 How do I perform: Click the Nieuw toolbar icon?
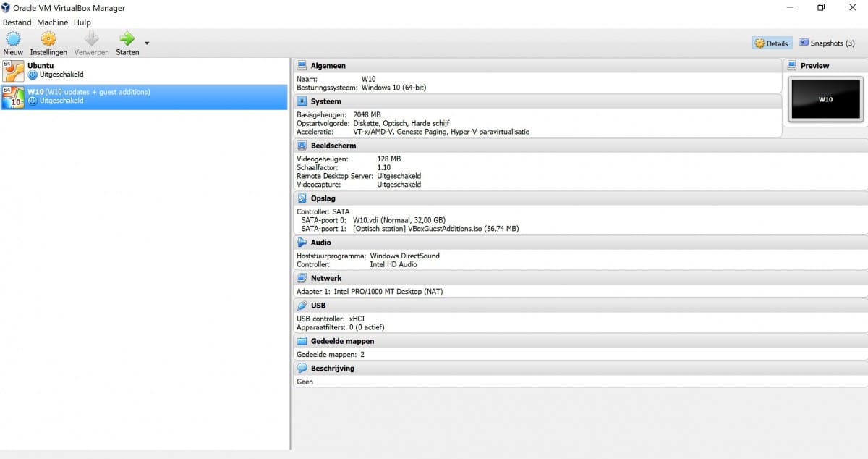click(x=13, y=39)
